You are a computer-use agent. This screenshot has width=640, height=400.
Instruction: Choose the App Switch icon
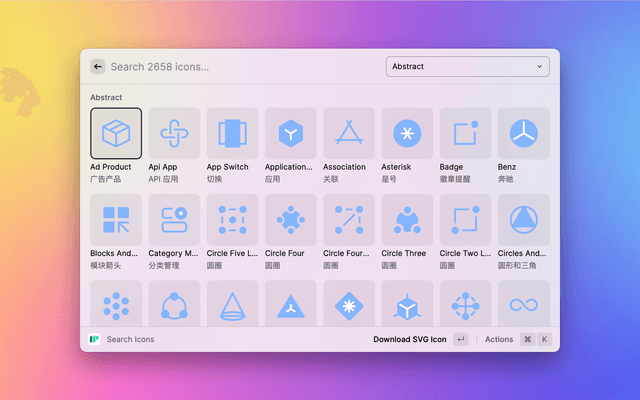(x=232, y=133)
